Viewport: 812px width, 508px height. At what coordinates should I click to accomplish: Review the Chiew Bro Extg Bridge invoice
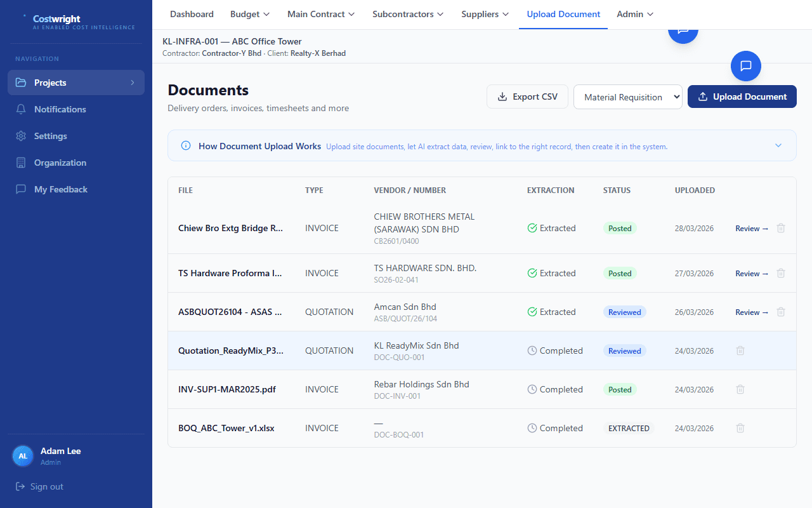[x=752, y=228]
